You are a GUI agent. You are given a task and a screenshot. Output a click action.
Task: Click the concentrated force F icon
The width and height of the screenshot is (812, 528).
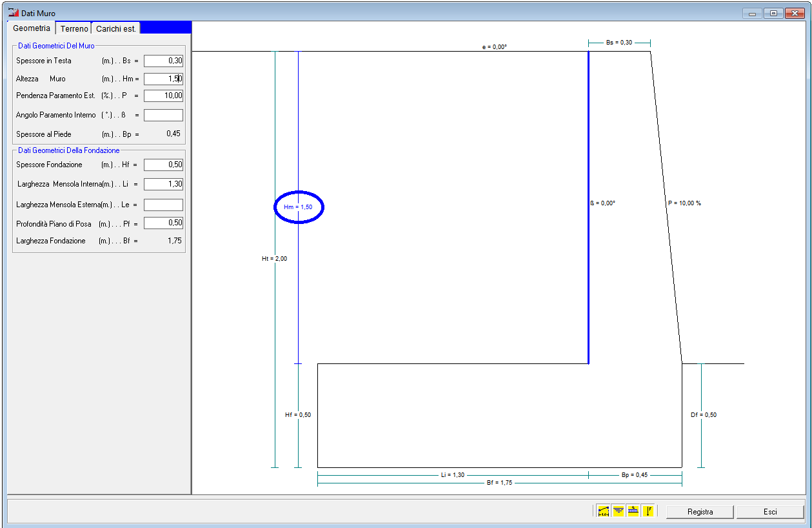[x=648, y=511]
